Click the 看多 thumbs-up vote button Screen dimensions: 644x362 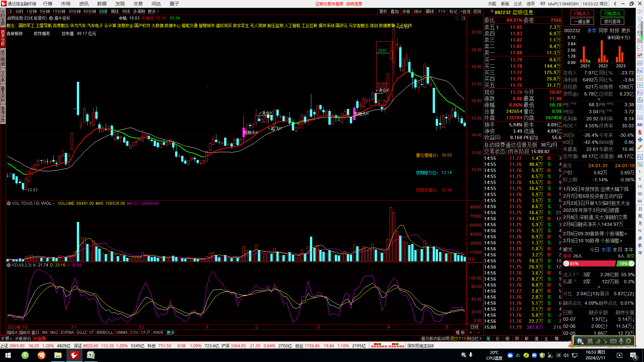point(566,264)
